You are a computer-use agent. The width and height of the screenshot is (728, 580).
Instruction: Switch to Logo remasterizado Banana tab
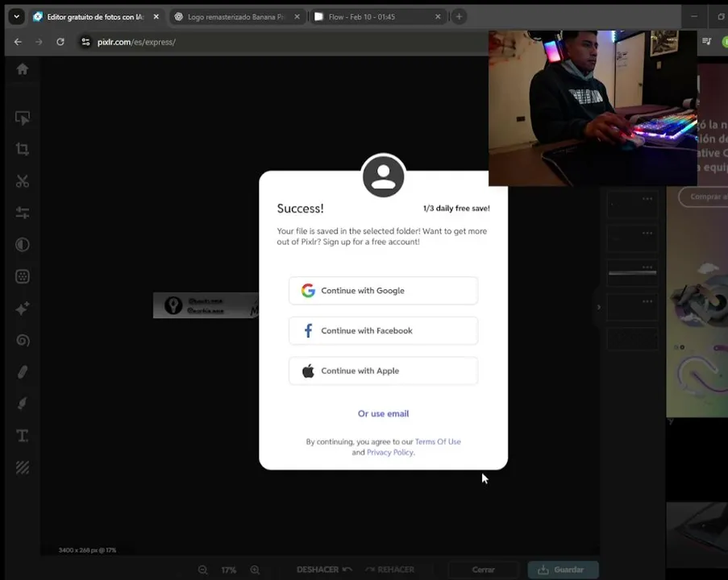[x=236, y=17]
